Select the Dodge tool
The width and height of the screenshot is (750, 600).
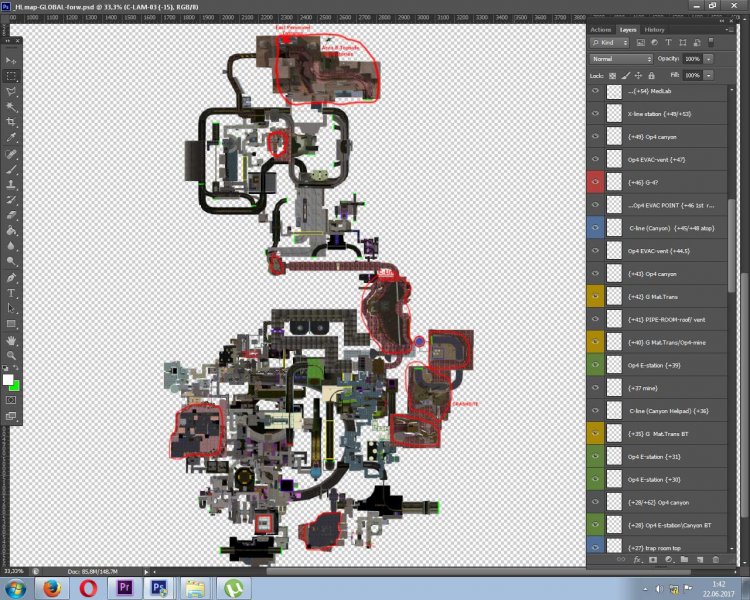tap(11, 261)
